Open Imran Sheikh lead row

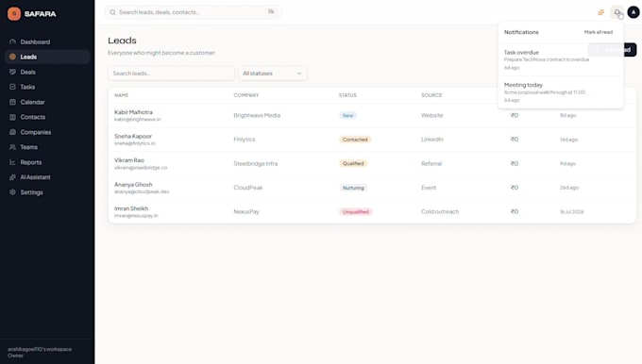pyautogui.click(x=372, y=212)
